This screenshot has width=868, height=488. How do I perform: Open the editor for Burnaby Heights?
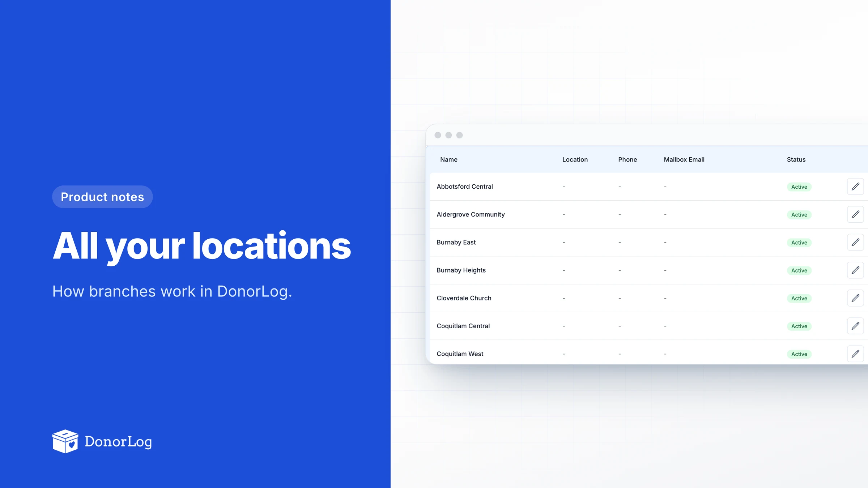(x=855, y=270)
